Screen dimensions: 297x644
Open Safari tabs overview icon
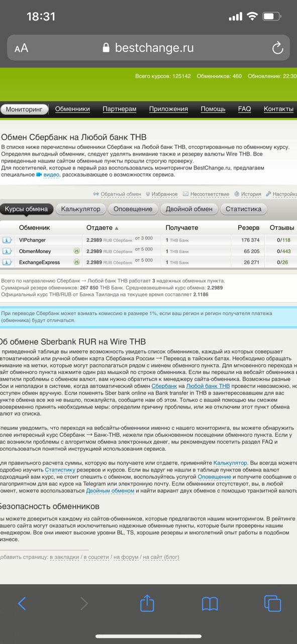tap(272, 603)
